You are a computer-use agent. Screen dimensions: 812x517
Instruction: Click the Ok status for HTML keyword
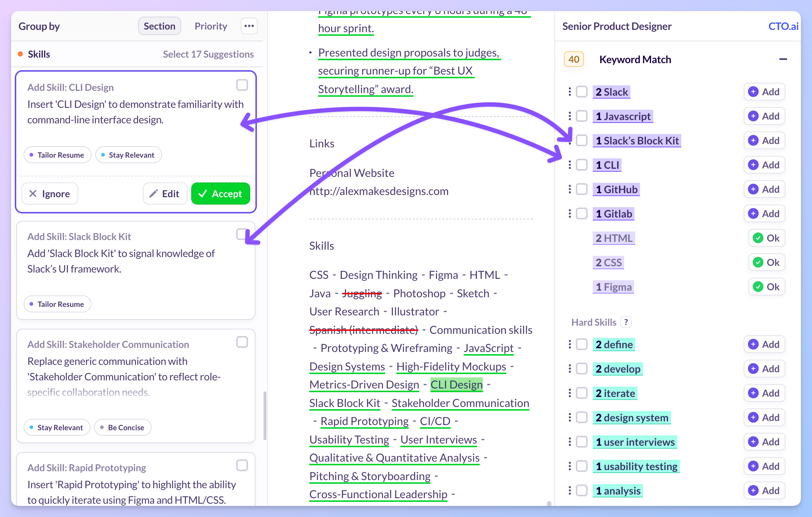[x=767, y=238]
